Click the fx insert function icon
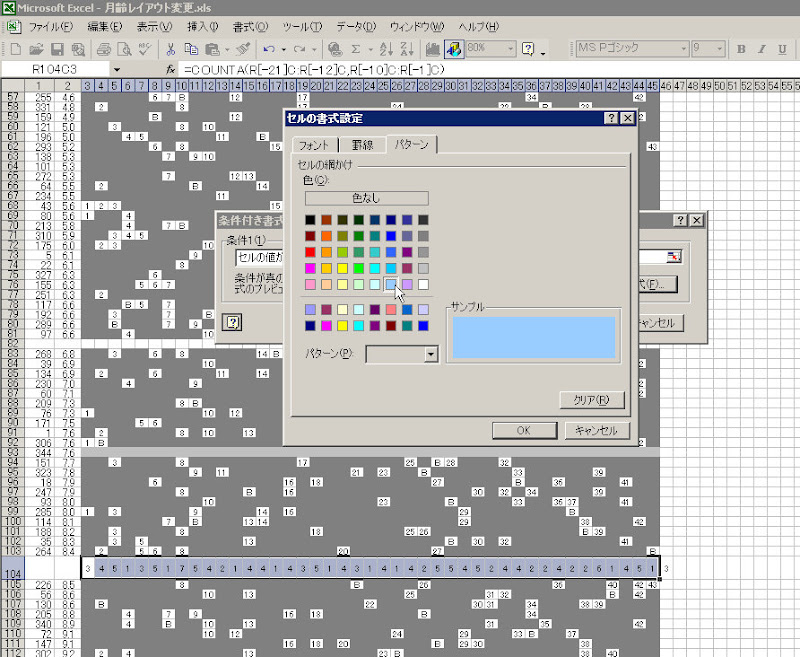The image size is (800, 657). (170, 69)
